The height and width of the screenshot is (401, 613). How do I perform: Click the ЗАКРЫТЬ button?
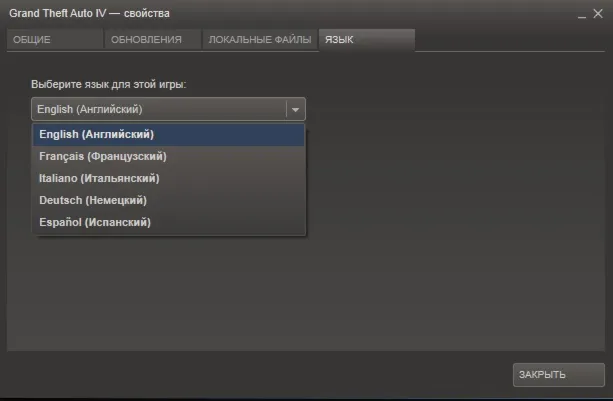[559, 375]
